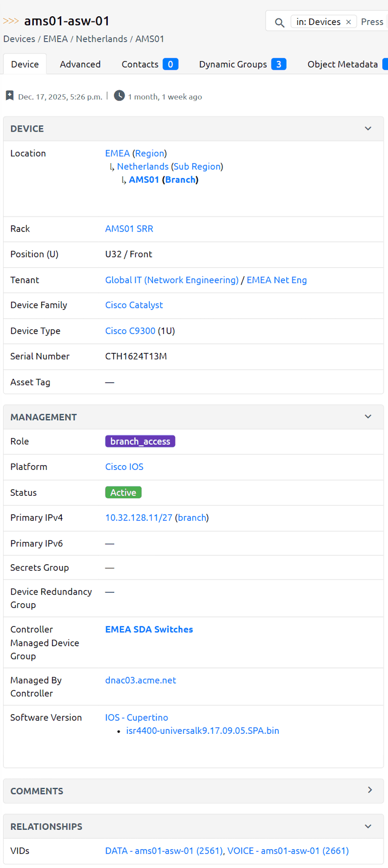
Task: Click the triple-chevron icon beside the device name
Action: pyautogui.click(x=11, y=21)
